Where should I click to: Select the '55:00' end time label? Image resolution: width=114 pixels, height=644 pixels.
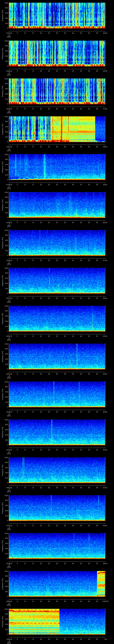click(x=105, y=412)
